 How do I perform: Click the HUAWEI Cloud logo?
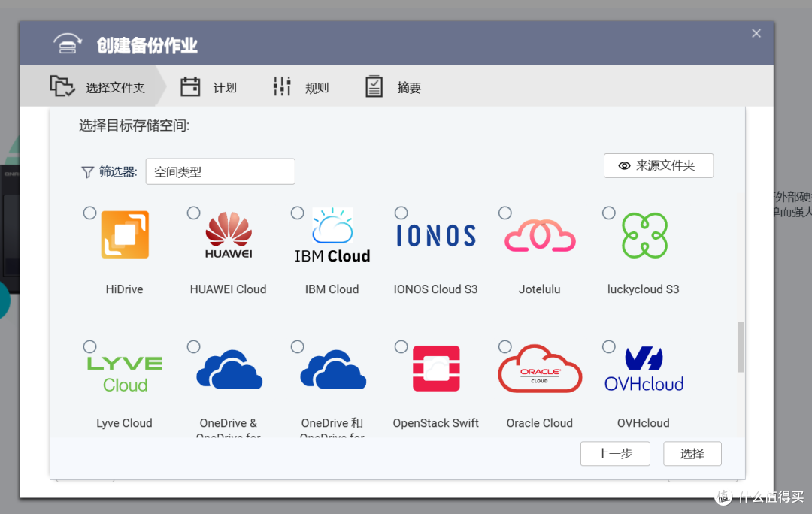pos(229,235)
